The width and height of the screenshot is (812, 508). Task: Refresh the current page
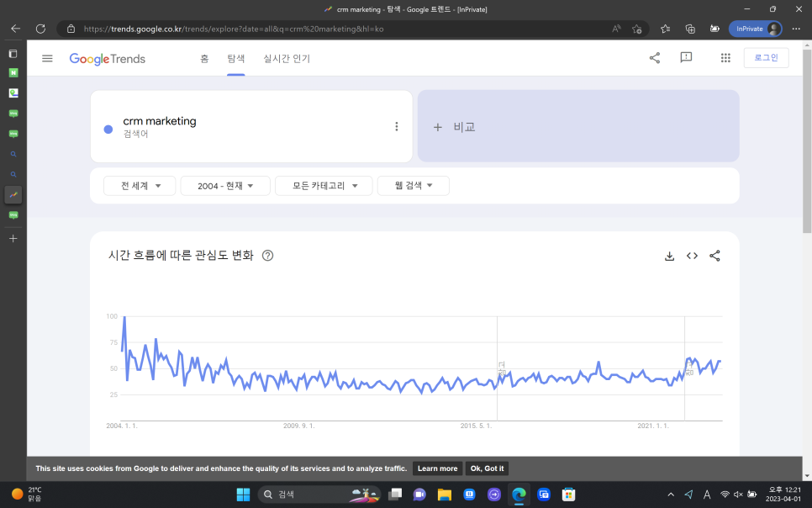click(40, 29)
